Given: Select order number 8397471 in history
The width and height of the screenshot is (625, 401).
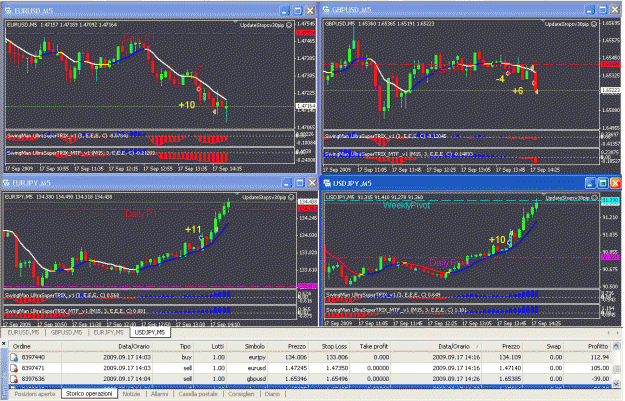Looking at the screenshot, I should pos(33,368).
